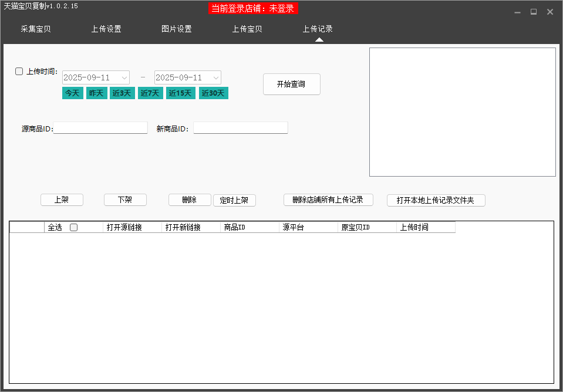563x392 pixels.
Task: Click the 定时上架 button
Action: 234,200
